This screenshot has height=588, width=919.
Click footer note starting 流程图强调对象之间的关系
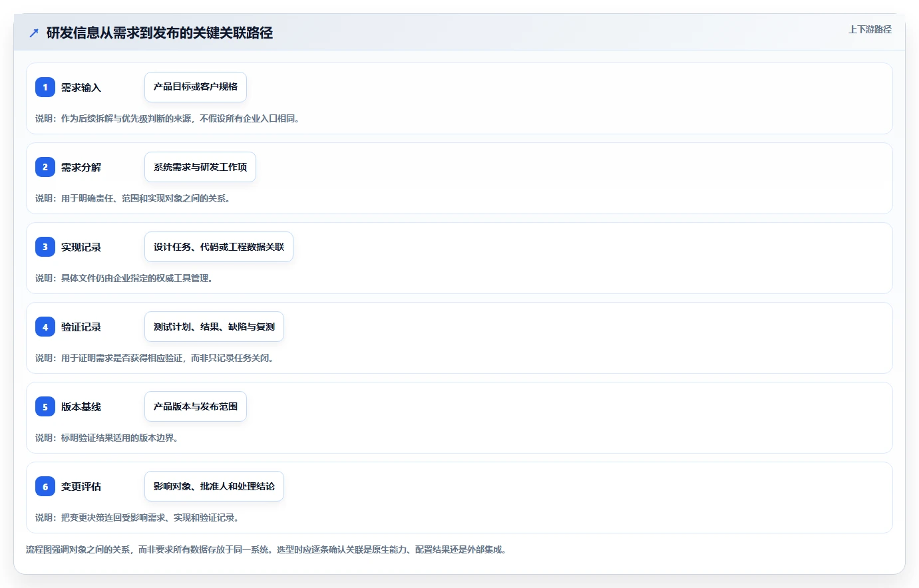268,549
